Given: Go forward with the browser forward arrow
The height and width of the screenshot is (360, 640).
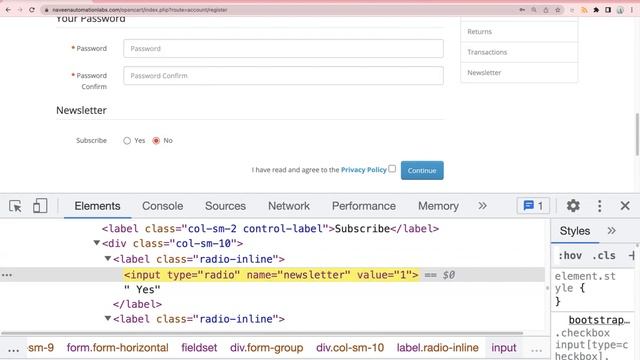Looking at the screenshot, I should click(20, 9).
